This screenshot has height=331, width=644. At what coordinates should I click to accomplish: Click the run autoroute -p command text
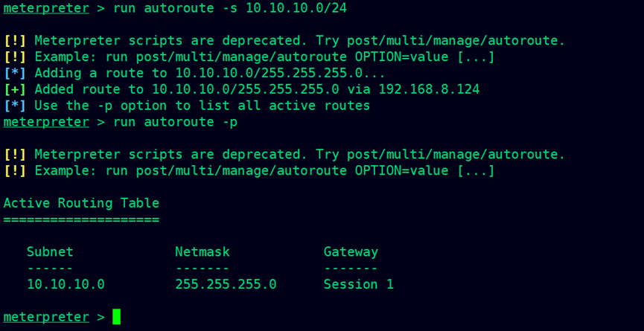pyautogui.click(x=176, y=122)
